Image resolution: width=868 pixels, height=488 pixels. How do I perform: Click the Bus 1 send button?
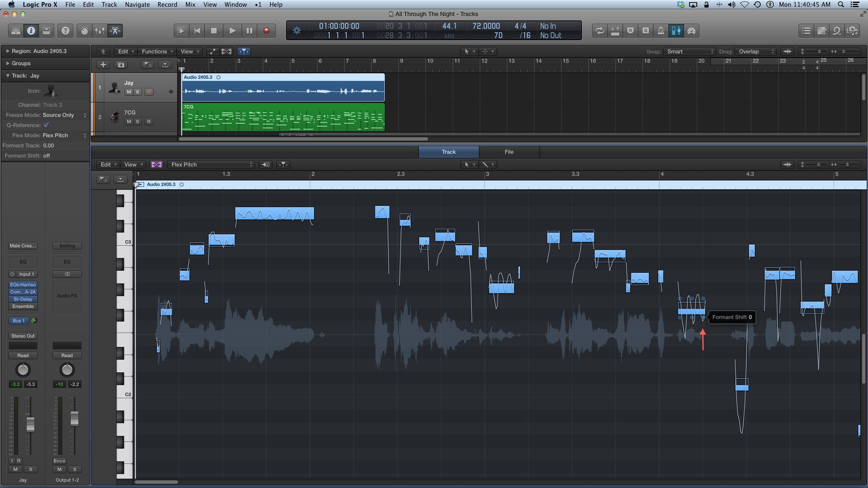pyautogui.click(x=19, y=321)
